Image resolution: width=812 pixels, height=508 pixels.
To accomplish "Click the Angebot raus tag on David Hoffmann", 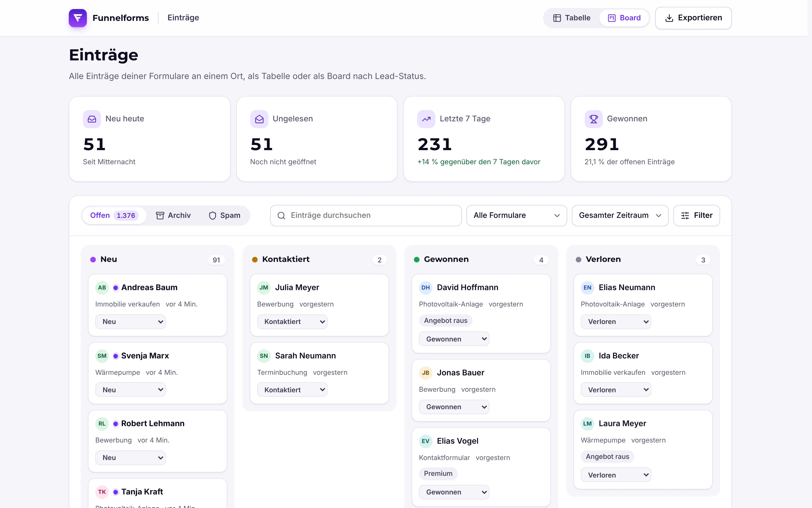I will (445, 321).
